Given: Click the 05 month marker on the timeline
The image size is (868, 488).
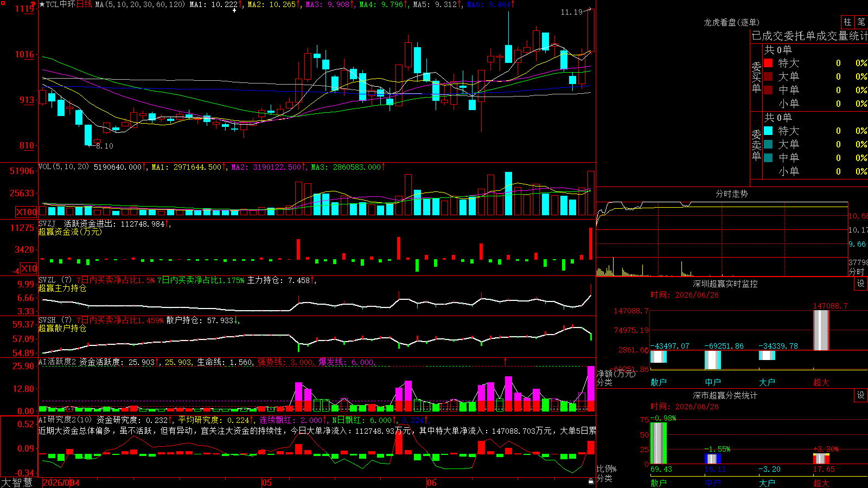Looking at the screenshot, I should click(x=266, y=483).
